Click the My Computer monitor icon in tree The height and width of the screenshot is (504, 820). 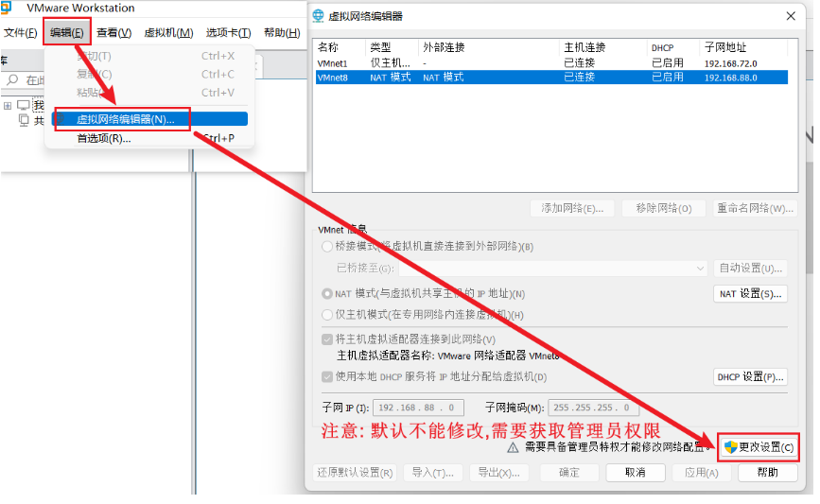click(24, 105)
